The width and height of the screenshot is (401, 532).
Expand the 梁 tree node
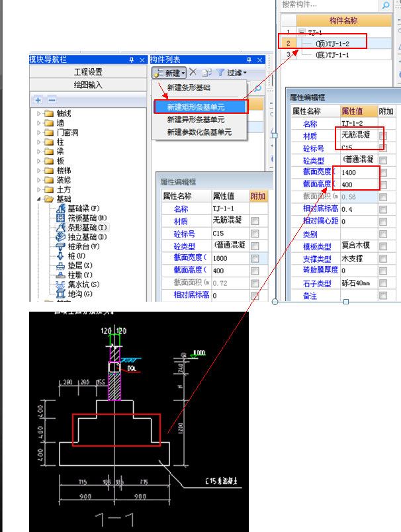(x=38, y=152)
